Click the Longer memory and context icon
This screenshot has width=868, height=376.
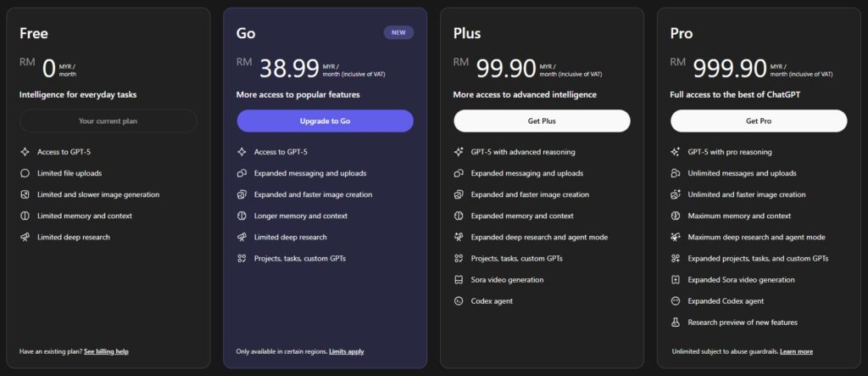pyautogui.click(x=242, y=216)
